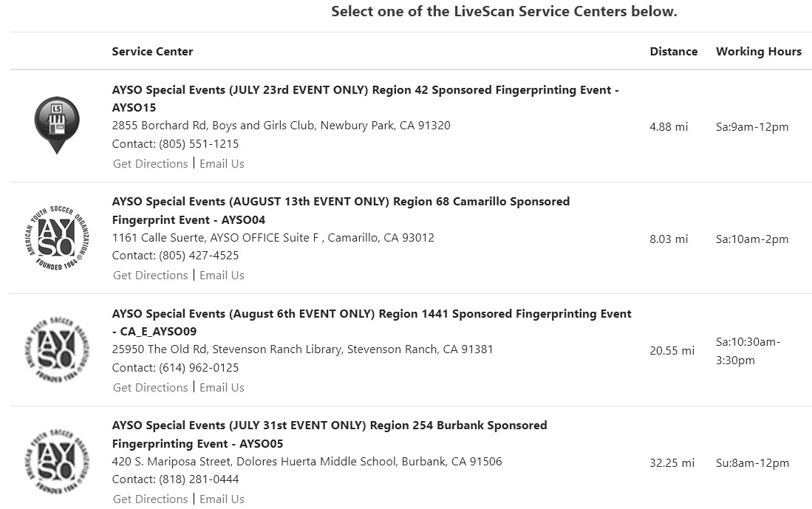The height and width of the screenshot is (509, 812).
Task: Click AYSO logo for Camarillo event
Action: tap(57, 238)
